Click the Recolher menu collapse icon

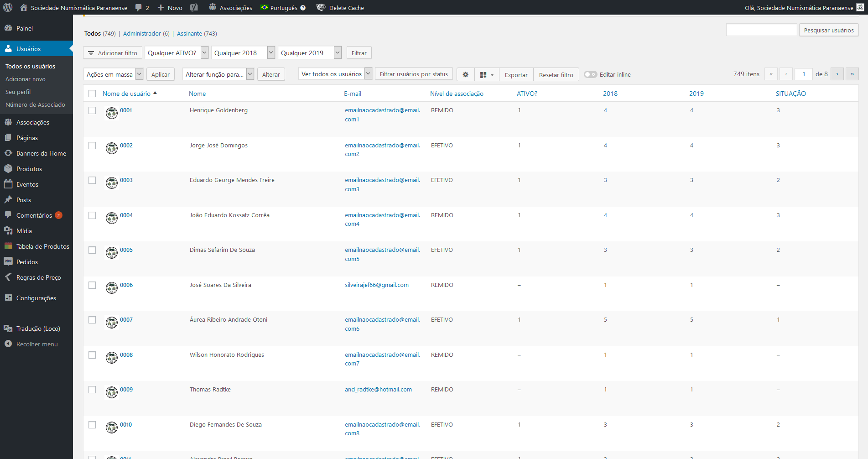click(8, 344)
